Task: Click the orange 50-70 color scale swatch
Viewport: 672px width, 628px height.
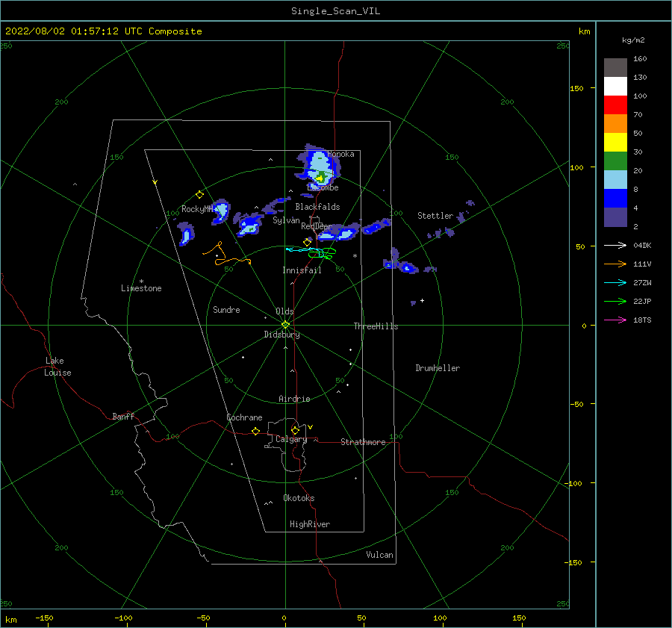Action: (x=615, y=123)
